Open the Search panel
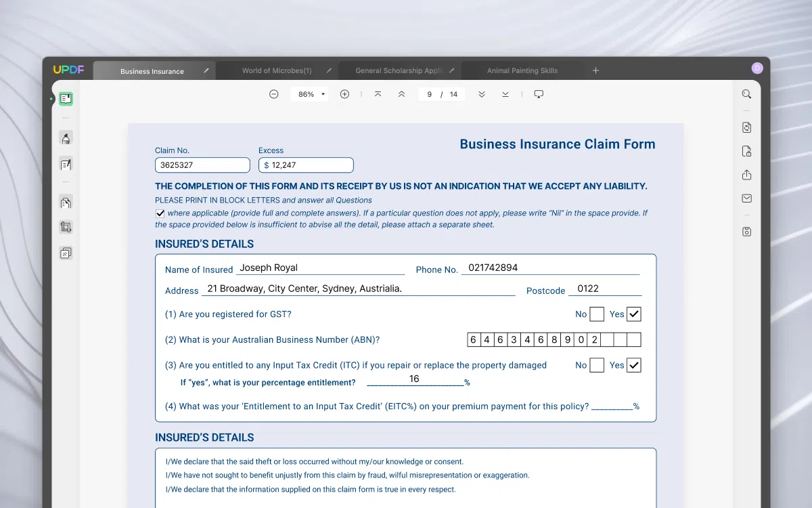812x508 pixels. point(746,93)
